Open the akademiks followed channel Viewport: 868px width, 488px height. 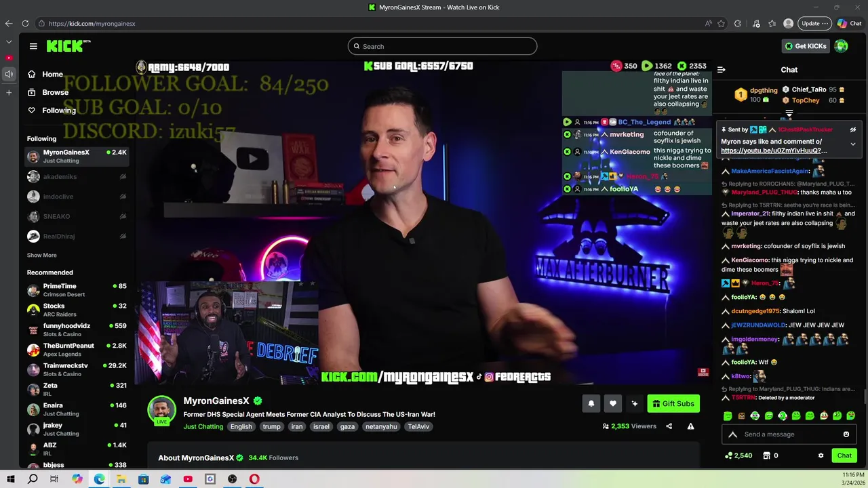tap(76, 176)
